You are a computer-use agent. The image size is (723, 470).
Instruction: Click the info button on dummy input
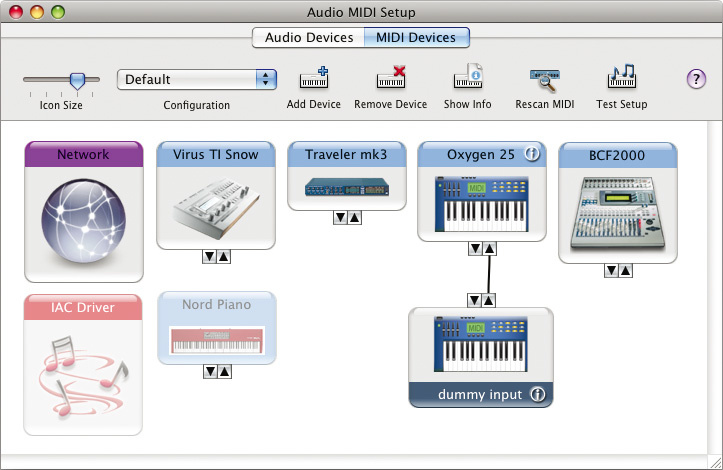click(x=537, y=394)
